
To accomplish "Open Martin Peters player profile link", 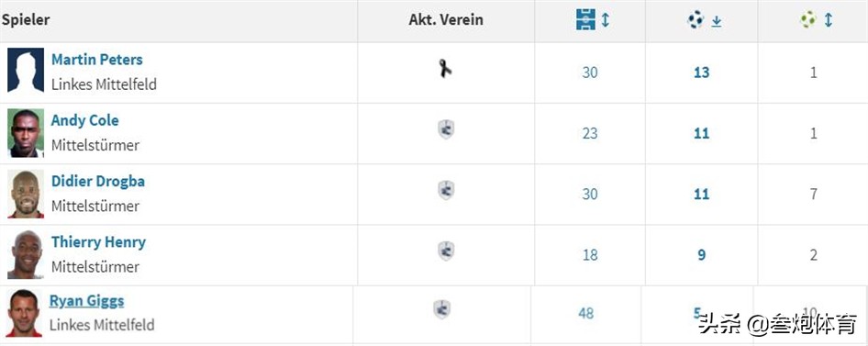I will coord(97,60).
